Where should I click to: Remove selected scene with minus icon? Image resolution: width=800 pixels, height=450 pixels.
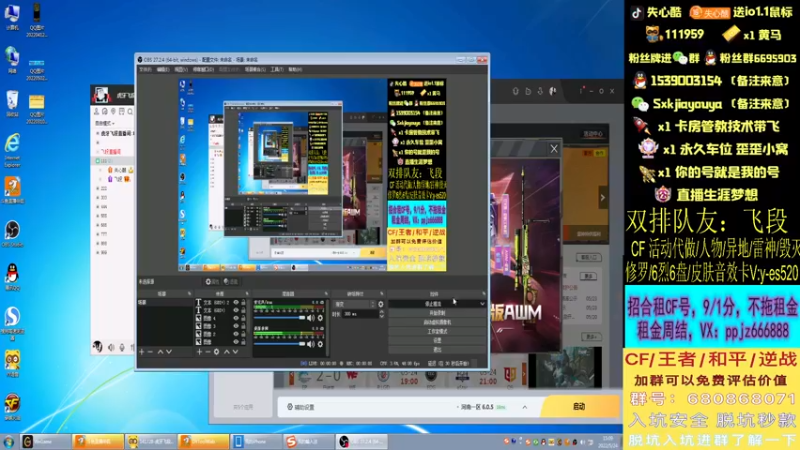pyautogui.click(x=150, y=352)
